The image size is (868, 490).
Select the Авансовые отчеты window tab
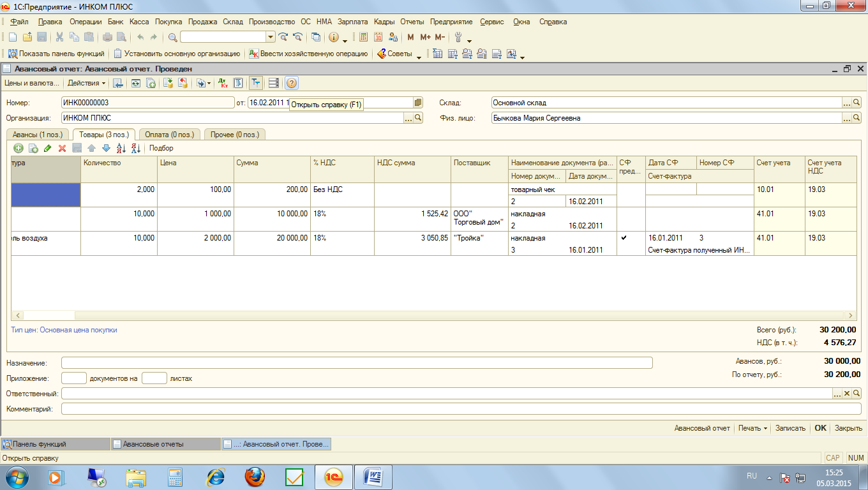[165, 444]
